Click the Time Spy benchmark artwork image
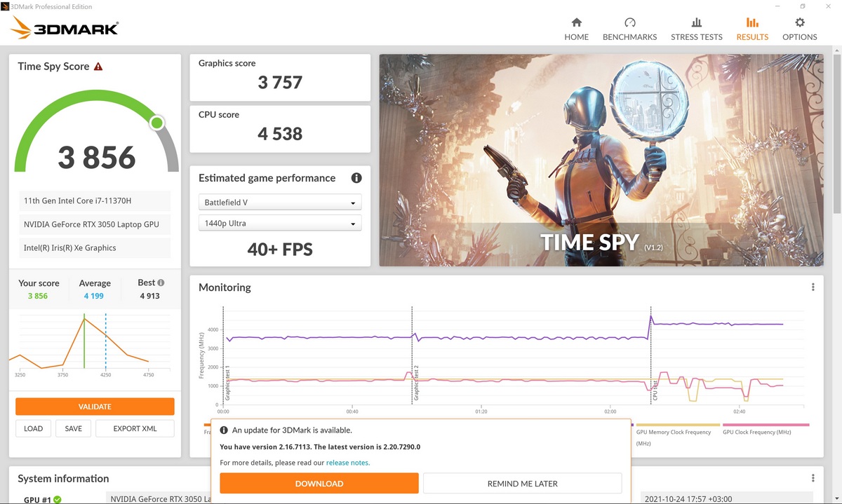The width and height of the screenshot is (842, 504). pos(601,140)
